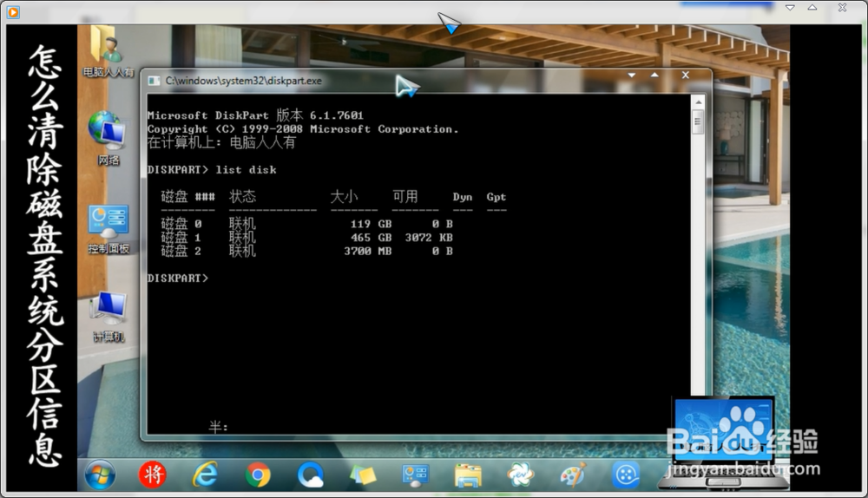Click the diskpart window title bar icon
The height and width of the screenshot is (498, 868).
tap(154, 81)
